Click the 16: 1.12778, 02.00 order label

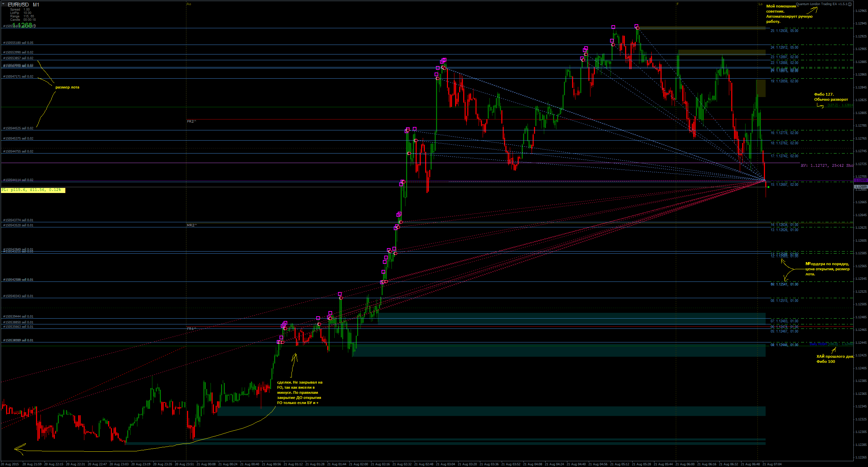click(784, 133)
